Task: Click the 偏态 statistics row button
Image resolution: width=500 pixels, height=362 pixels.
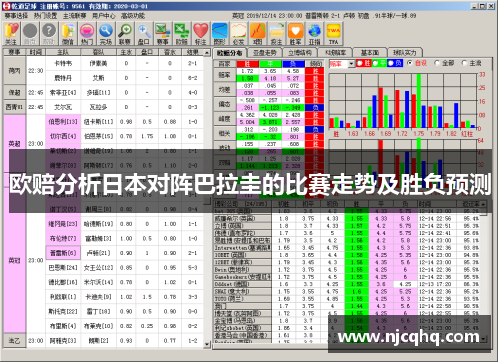Action: coord(225,104)
